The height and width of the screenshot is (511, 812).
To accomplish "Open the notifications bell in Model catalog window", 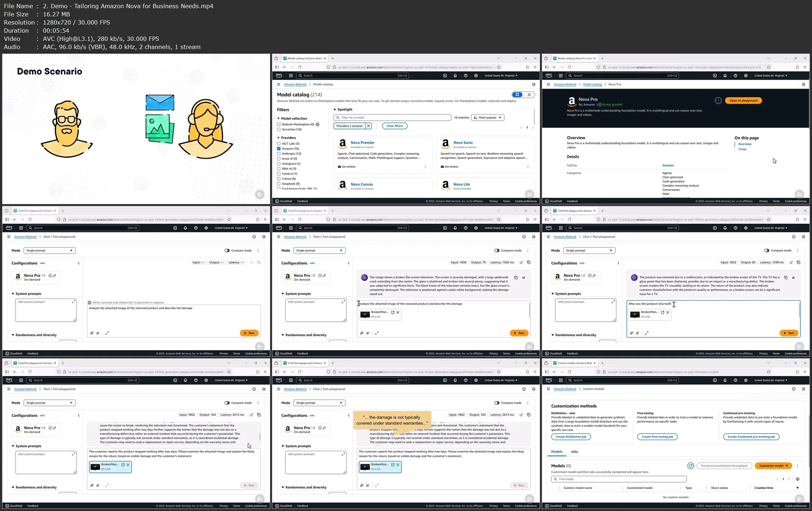I will tap(455, 76).
